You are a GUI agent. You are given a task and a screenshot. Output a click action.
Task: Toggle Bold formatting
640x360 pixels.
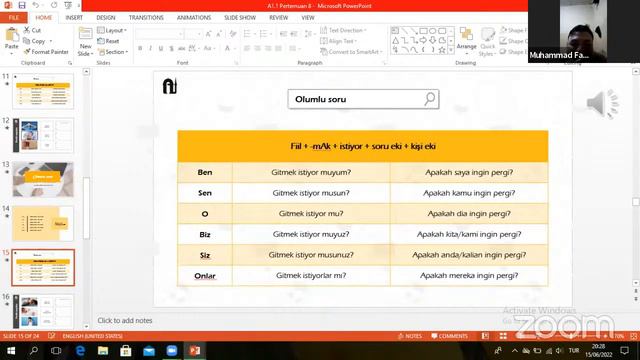[140, 48]
